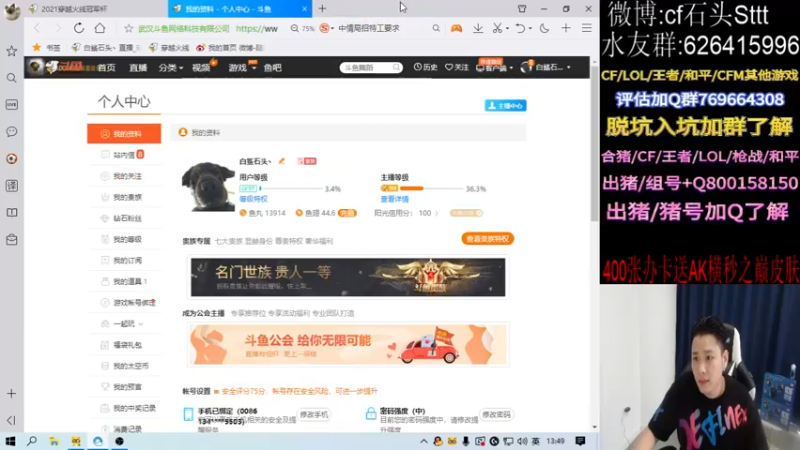Open the sidebar reading book icon

click(x=11, y=212)
